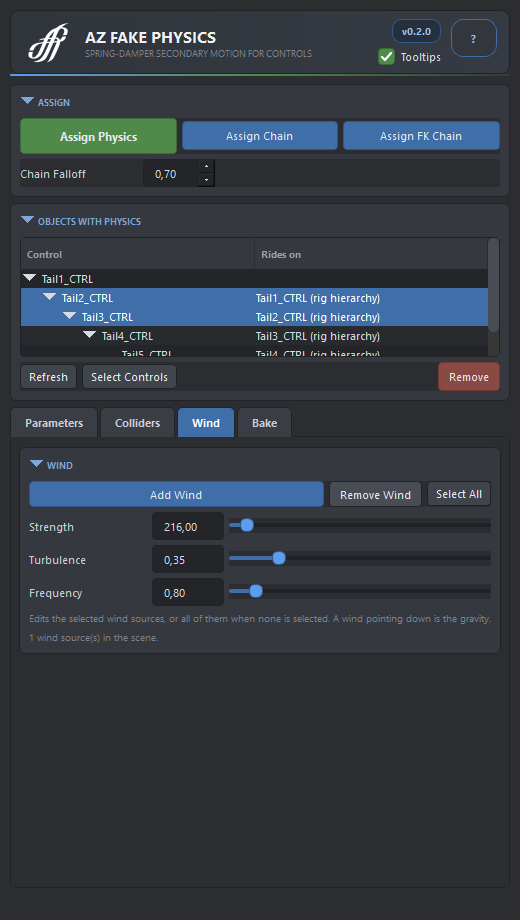Click the Frequency value field
This screenshot has height=920, width=520.
tap(188, 592)
